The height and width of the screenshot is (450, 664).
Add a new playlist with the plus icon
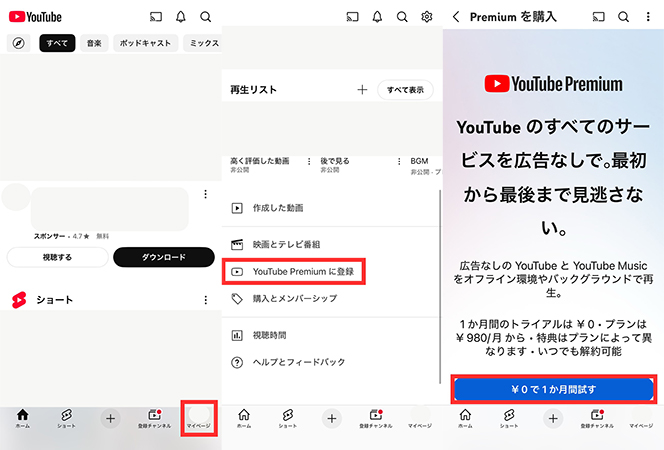(362, 90)
